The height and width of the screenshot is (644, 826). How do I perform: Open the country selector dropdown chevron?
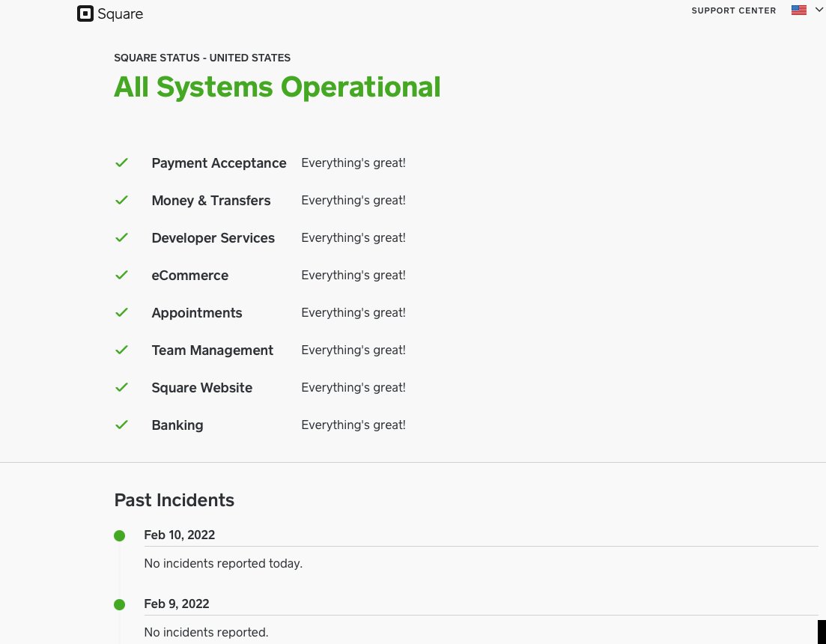(x=819, y=10)
